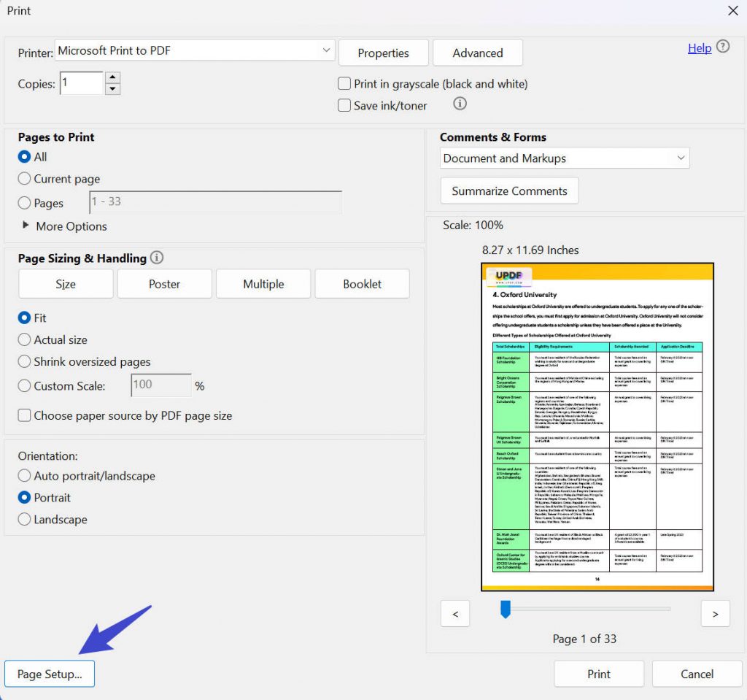
Task: Go to next page using preview right arrow
Action: 715,613
